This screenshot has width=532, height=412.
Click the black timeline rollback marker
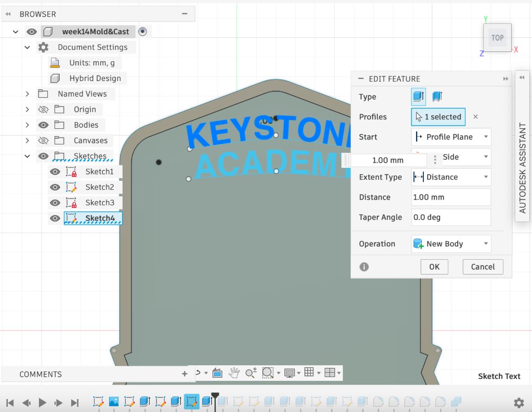tap(215, 396)
